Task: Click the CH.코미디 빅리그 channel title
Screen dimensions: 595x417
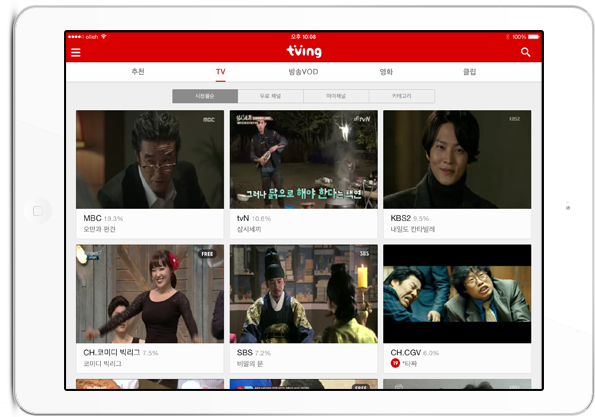Action: (x=112, y=352)
